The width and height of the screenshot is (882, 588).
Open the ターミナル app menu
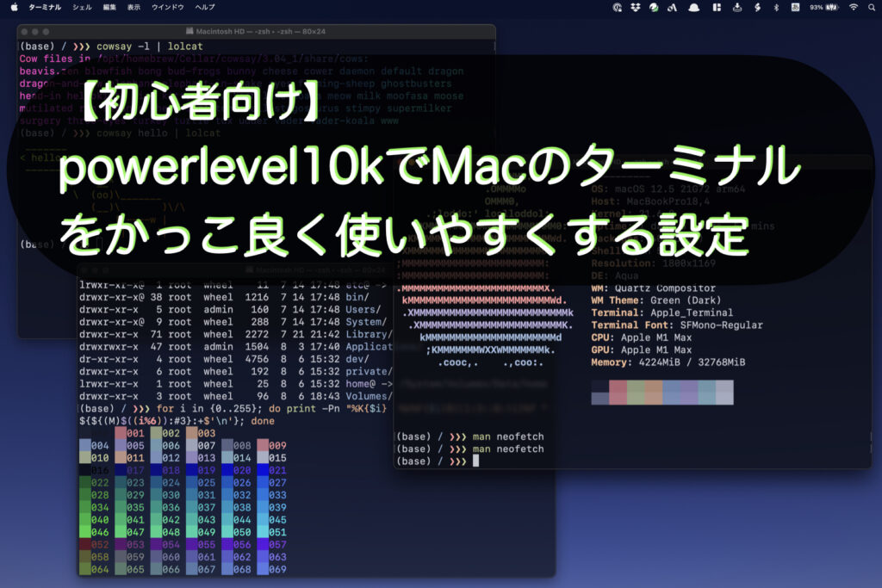pyautogui.click(x=44, y=7)
